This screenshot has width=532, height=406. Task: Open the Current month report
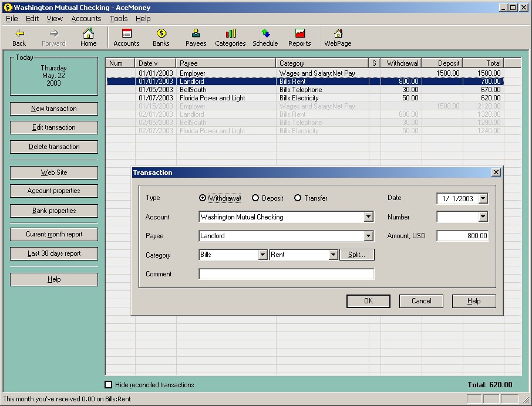pos(54,234)
